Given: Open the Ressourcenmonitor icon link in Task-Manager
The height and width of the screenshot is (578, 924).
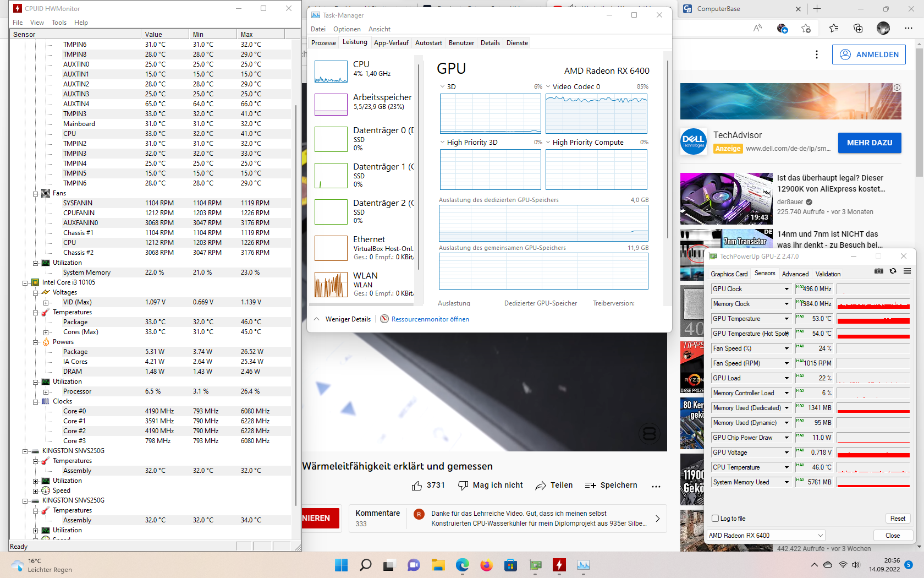Looking at the screenshot, I should point(384,319).
